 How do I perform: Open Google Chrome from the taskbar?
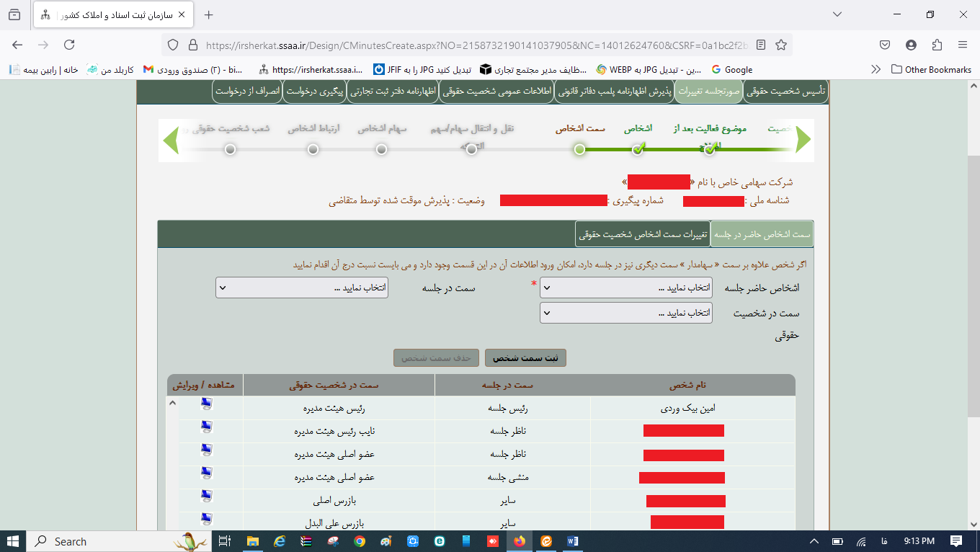(x=359, y=541)
